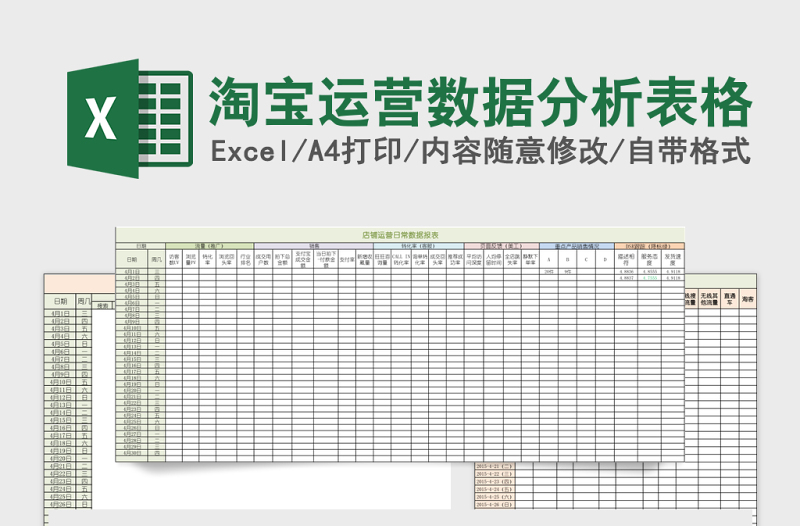The image size is (800, 526).
Task: Click the 描述相符 column header
Action: [x=626, y=259]
